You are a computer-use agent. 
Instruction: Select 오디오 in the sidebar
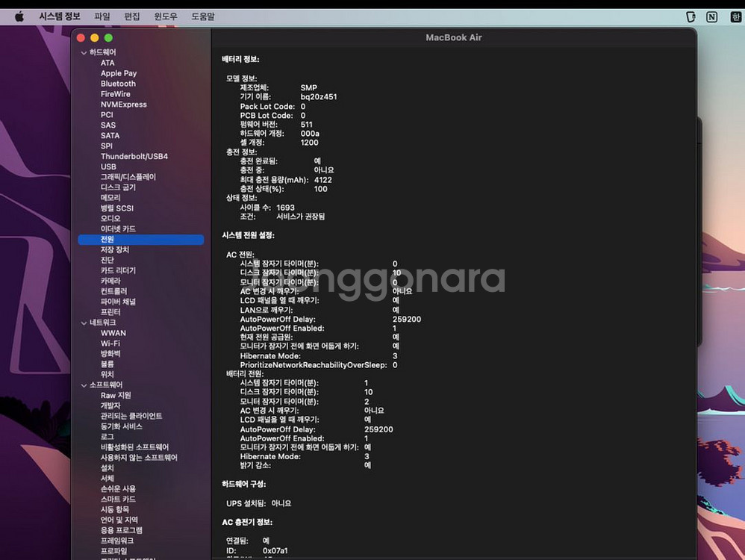(110, 219)
